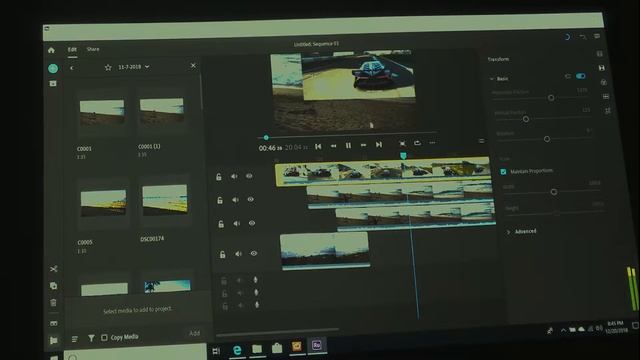Click the Horizontal Position slider handle
Viewport: 640px width, 360px height.
coord(551,98)
